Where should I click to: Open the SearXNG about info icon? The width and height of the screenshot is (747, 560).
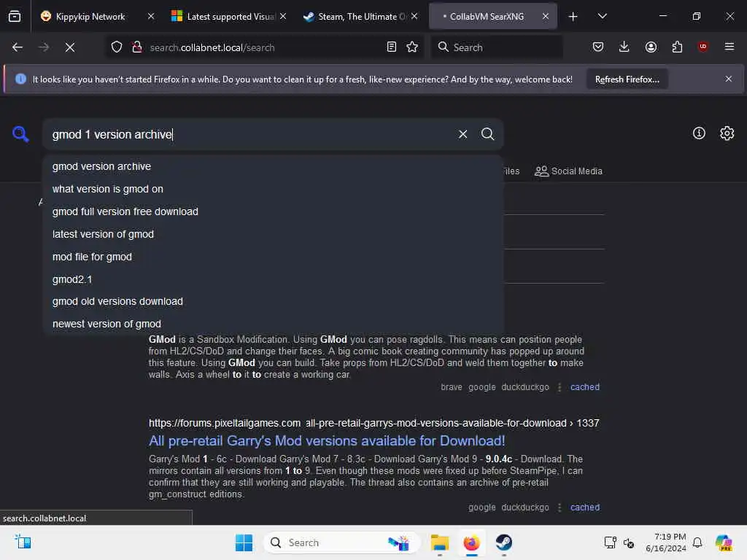tap(699, 133)
